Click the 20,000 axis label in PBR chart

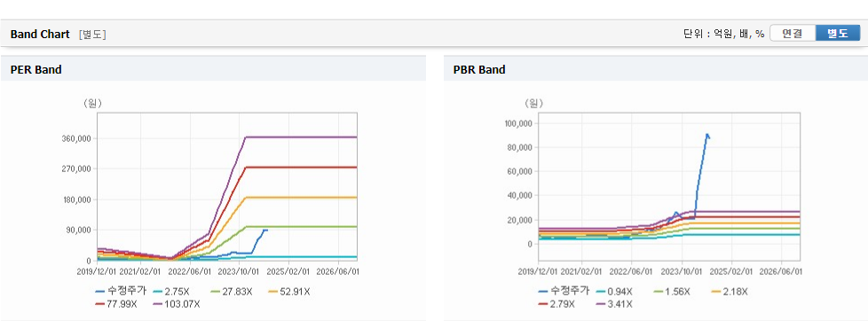pos(519,220)
